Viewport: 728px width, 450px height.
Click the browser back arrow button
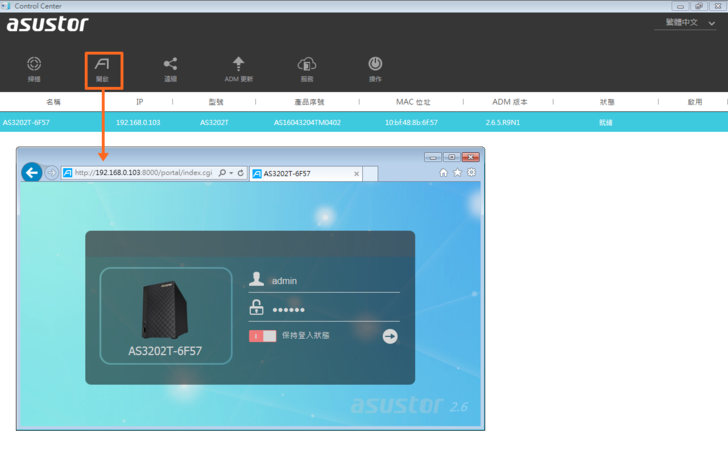pos(32,173)
